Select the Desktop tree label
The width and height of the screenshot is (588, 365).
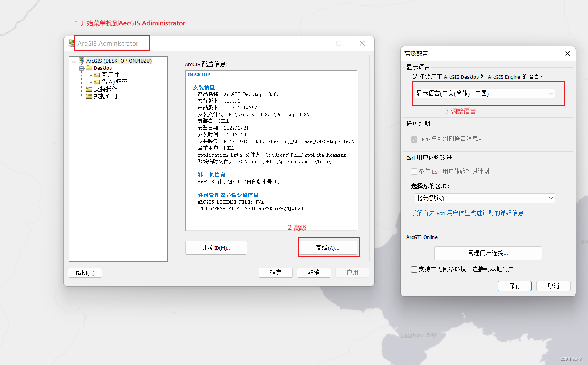pyautogui.click(x=103, y=68)
